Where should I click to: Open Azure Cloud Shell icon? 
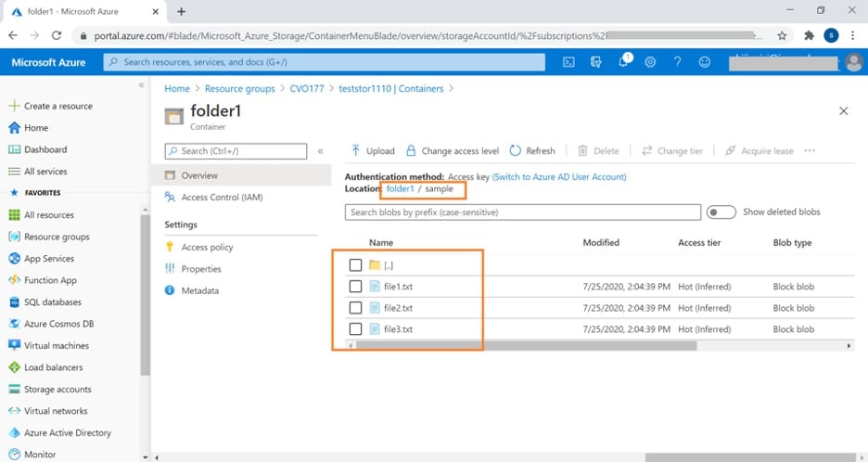coord(569,62)
